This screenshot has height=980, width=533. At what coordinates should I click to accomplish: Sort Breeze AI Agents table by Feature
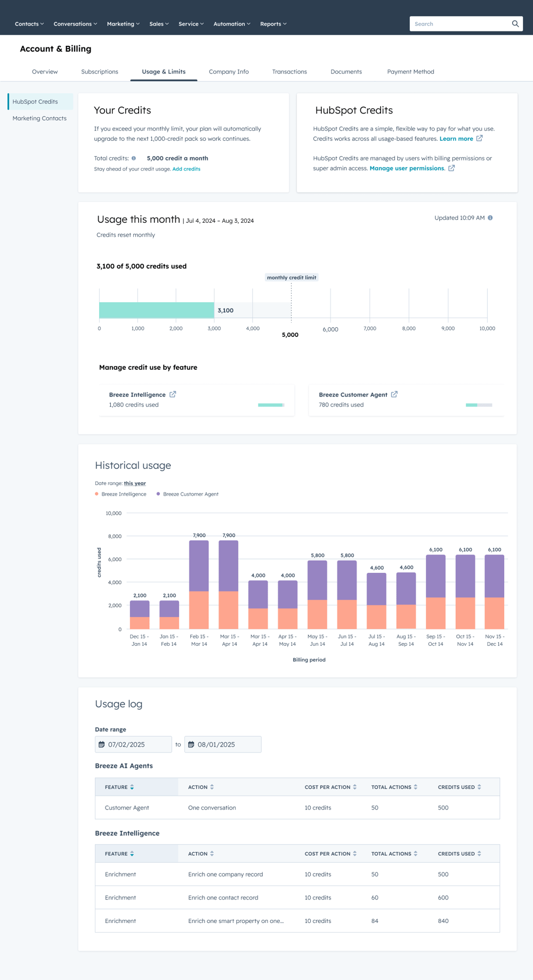[132, 787]
